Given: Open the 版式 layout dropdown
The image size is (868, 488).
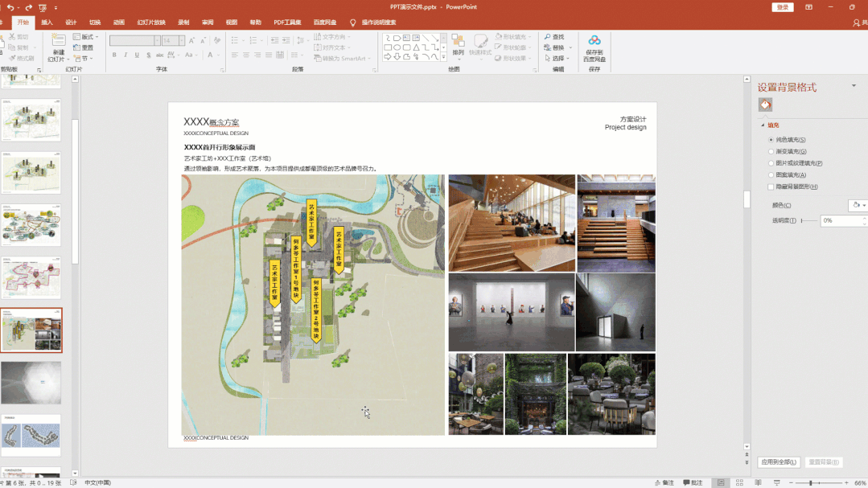Looking at the screenshot, I should (86, 37).
